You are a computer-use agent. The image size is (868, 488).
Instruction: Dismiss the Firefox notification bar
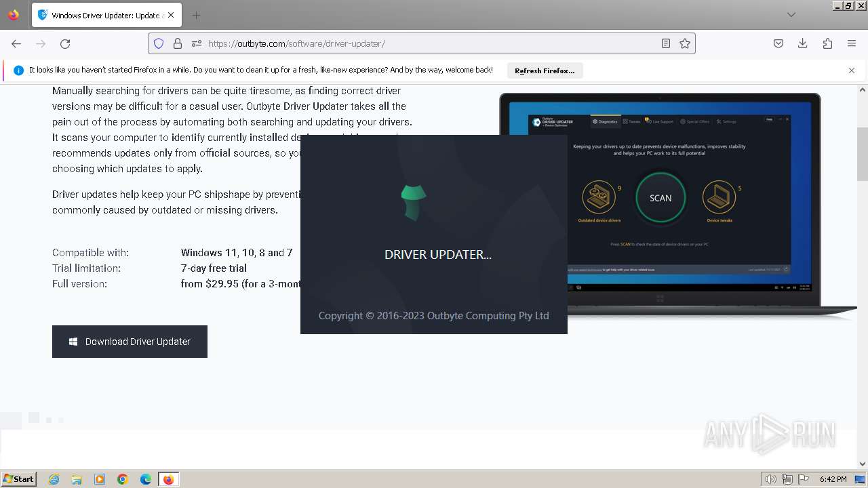click(x=852, y=70)
